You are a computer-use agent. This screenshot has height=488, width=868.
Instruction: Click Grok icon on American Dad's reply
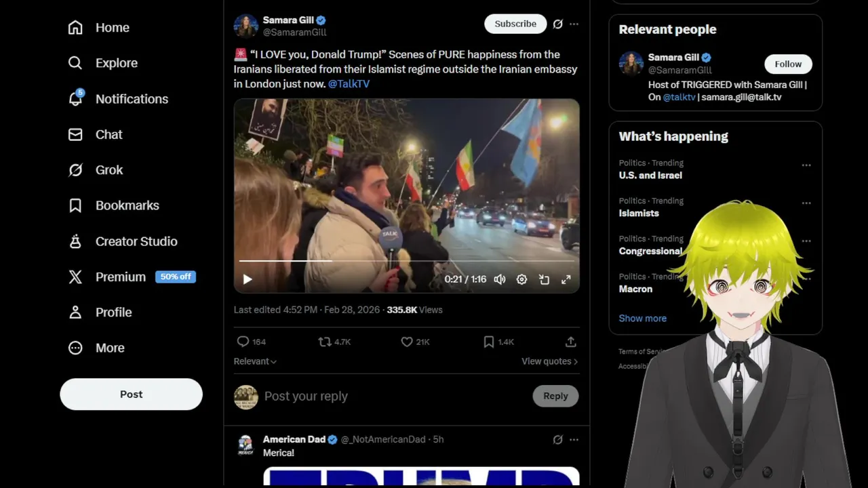coord(557,440)
